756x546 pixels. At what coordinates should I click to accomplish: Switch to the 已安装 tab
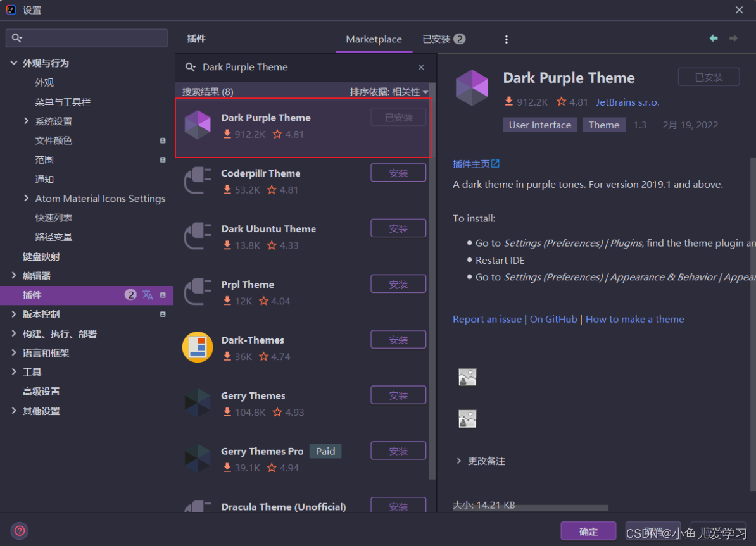click(444, 39)
